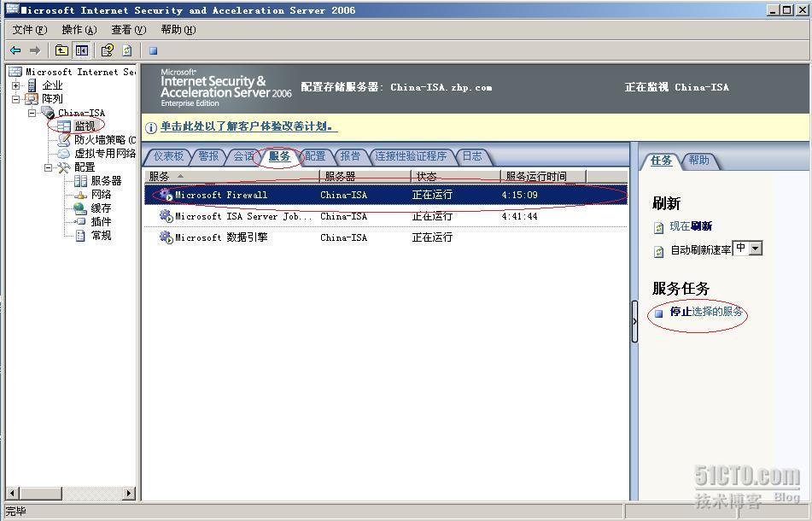The width and height of the screenshot is (812, 521).
Task: Open the Help question-mark toolbar icon
Action: coord(108,50)
